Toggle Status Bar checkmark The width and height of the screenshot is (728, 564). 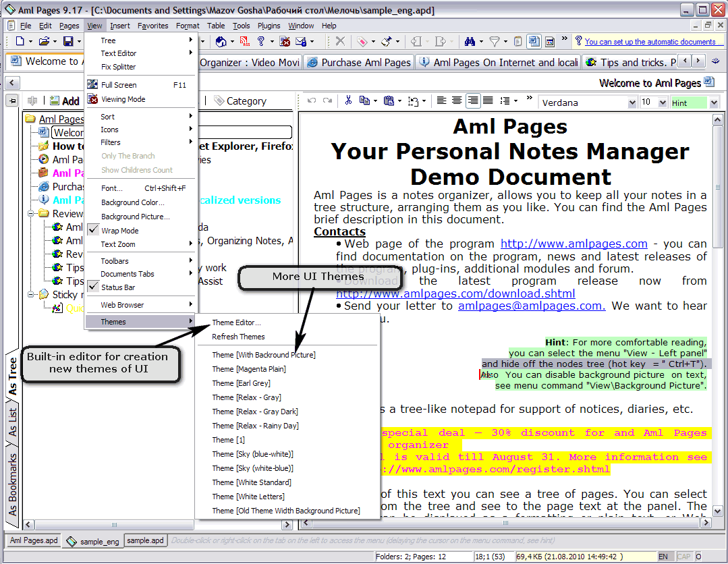(x=93, y=287)
